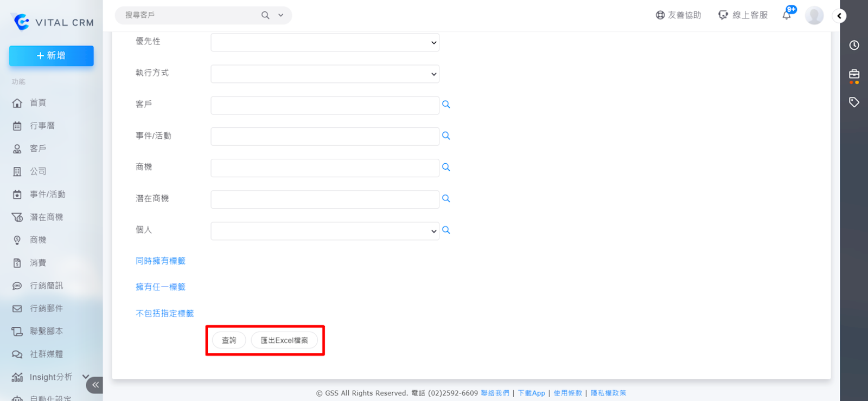Collapse the left sidebar with double-chevron button
The height and width of the screenshot is (401, 868).
click(x=95, y=385)
